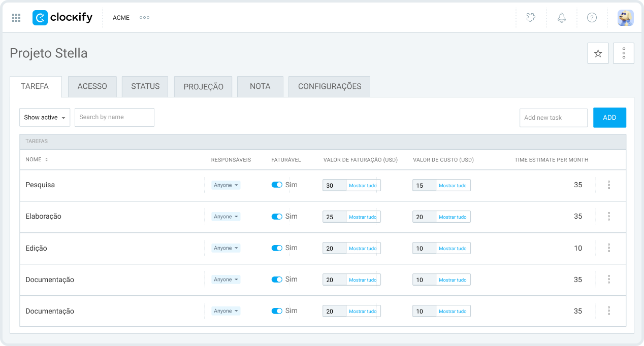Switch to the CONFIGURAÇÕES tab
The image size is (644, 346).
pos(329,86)
